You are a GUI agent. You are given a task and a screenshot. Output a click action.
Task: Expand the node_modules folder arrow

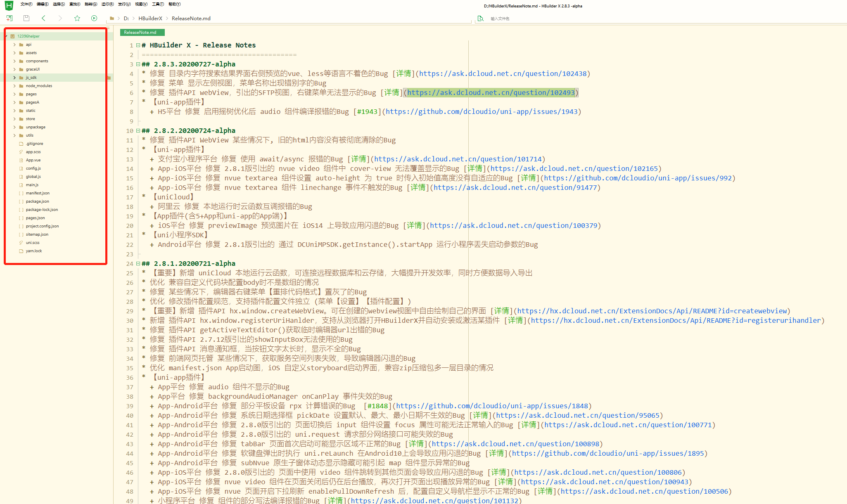click(x=14, y=86)
